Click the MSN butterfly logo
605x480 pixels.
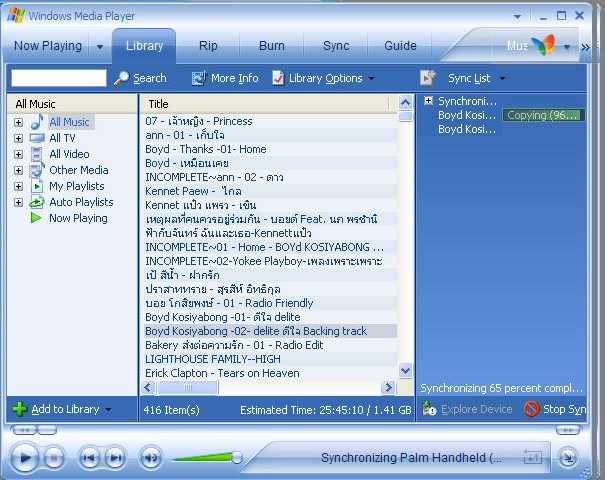pyautogui.click(x=544, y=45)
